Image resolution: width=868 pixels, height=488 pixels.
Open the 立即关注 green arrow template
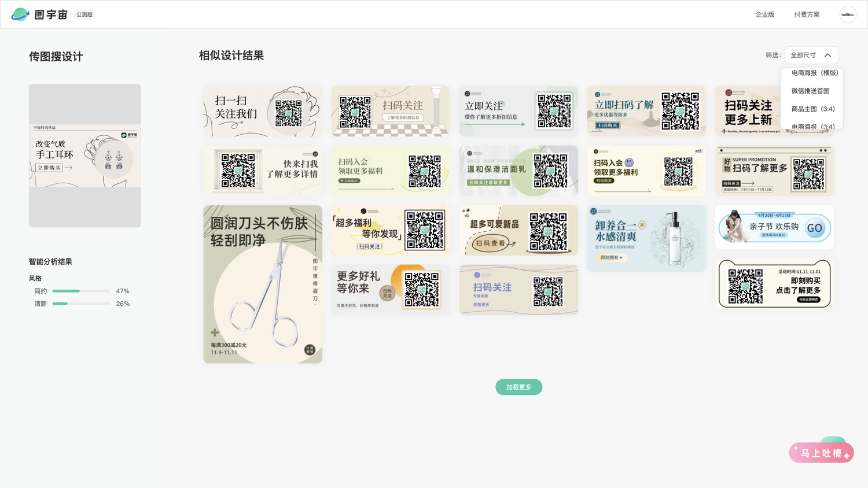click(518, 111)
